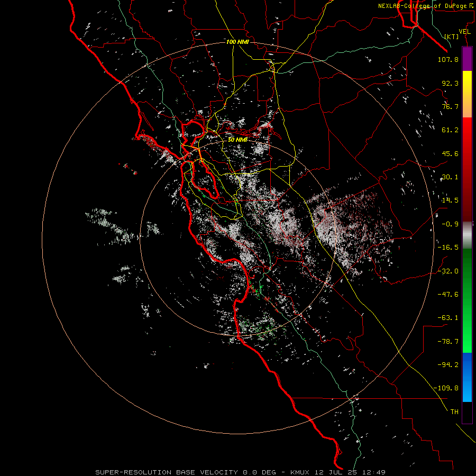This screenshot has height=476, width=476.
Task: Select the 45.6 legend value
Action: click(450, 153)
